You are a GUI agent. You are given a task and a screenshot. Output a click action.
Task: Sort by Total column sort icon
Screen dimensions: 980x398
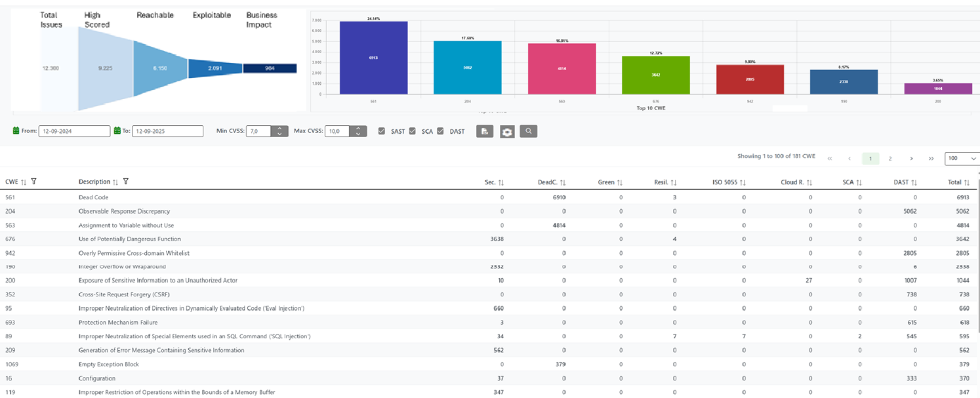[967, 182]
